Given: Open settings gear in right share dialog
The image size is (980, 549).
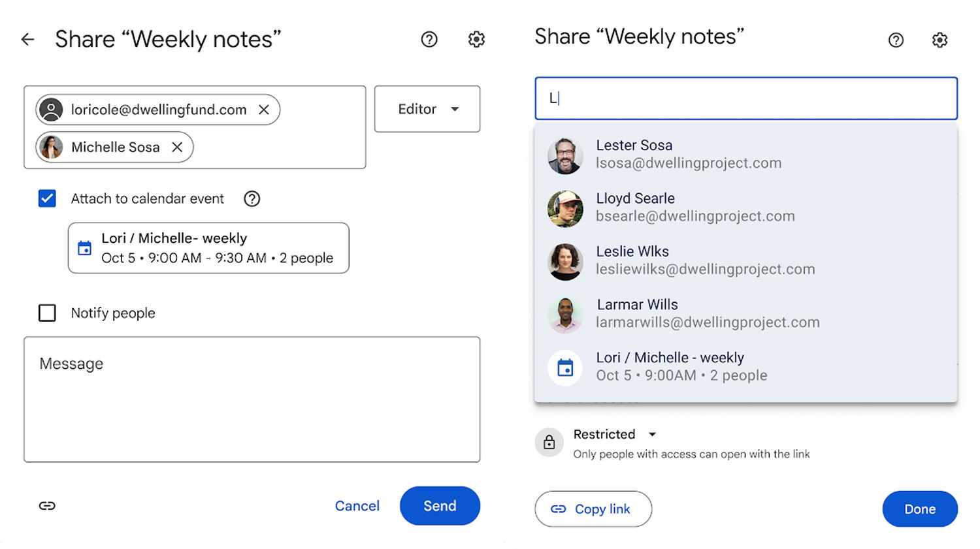Looking at the screenshot, I should [939, 40].
